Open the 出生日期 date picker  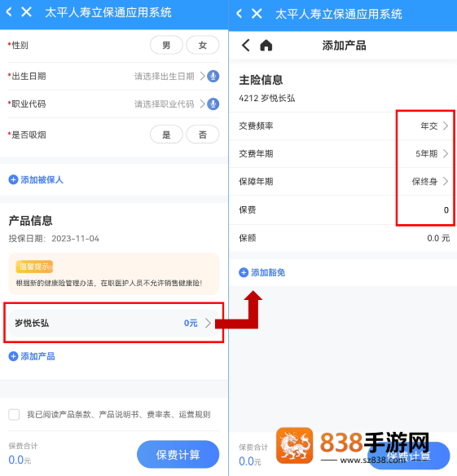click(x=169, y=76)
